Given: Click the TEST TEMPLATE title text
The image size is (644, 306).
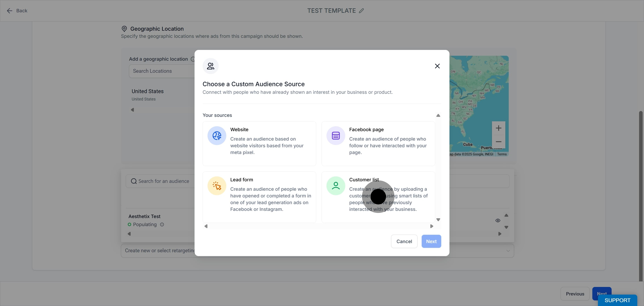Looking at the screenshot, I should point(331,11).
